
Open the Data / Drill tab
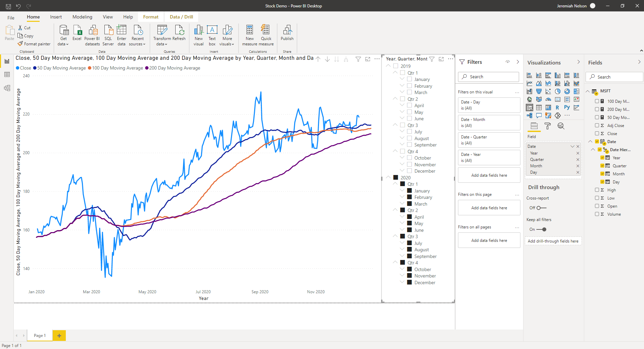181,17
